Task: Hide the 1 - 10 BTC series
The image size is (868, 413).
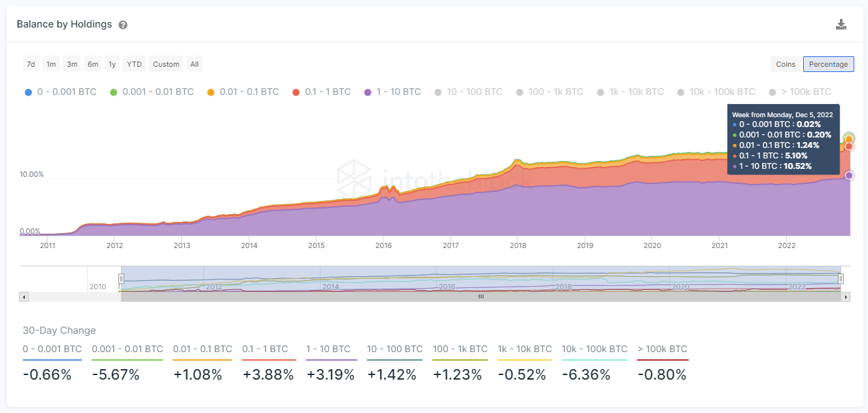Action: coord(392,92)
